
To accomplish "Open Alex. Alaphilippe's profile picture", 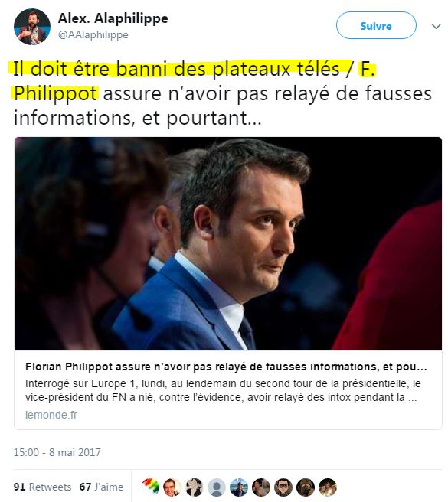I will click(31, 27).
